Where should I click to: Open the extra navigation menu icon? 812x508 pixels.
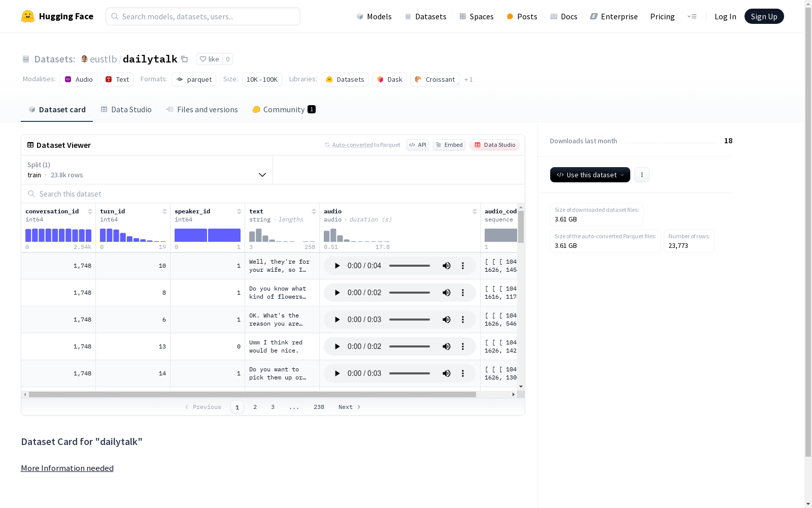[x=692, y=16]
